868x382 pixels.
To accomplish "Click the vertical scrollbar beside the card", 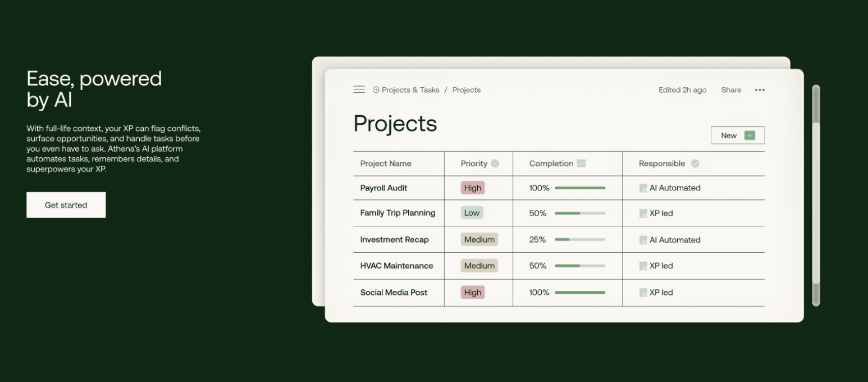I will (x=816, y=195).
